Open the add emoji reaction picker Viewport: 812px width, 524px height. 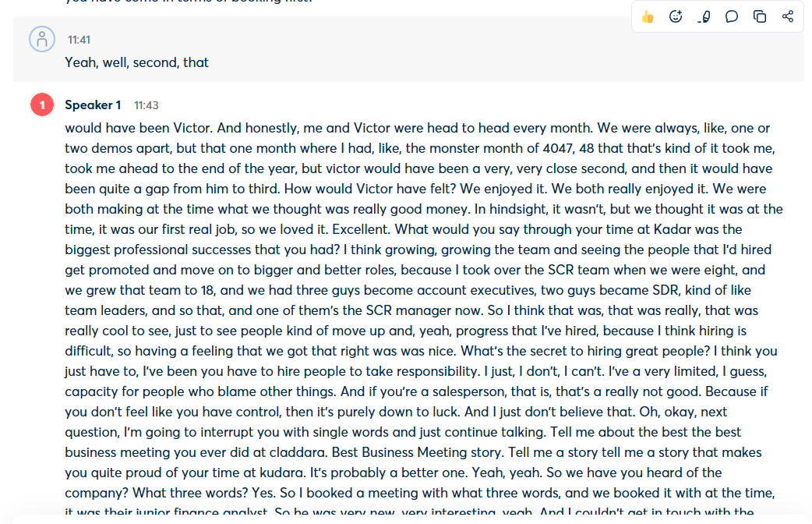[676, 16]
